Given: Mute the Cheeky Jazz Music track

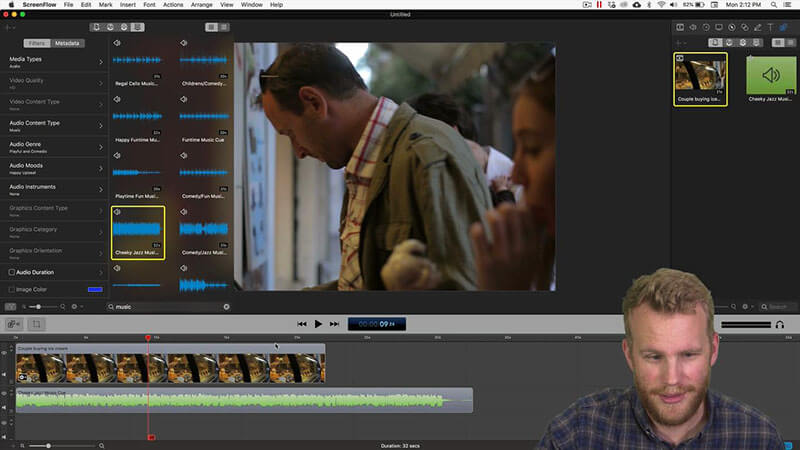Looking at the screenshot, I should [4, 407].
